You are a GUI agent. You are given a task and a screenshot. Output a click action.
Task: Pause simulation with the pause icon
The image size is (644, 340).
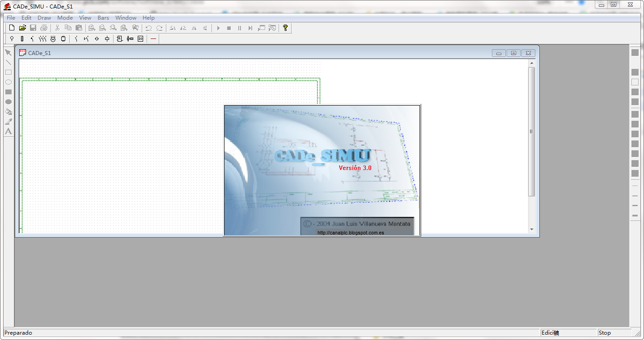(240, 28)
